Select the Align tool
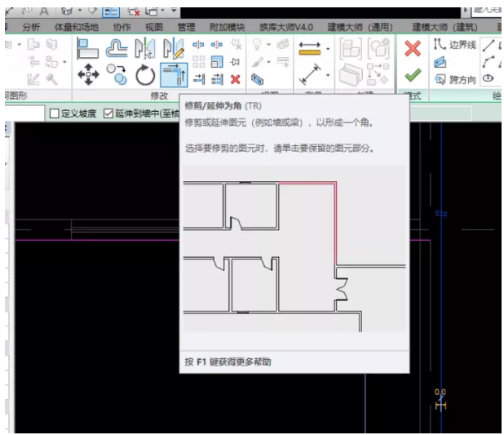504x435 pixels. click(x=88, y=48)
